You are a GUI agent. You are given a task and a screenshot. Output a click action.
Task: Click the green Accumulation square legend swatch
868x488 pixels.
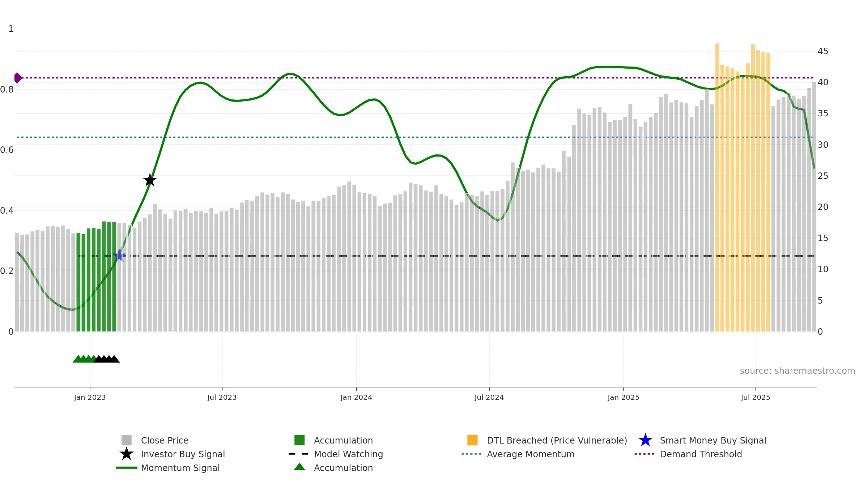(x=299, y=440)
